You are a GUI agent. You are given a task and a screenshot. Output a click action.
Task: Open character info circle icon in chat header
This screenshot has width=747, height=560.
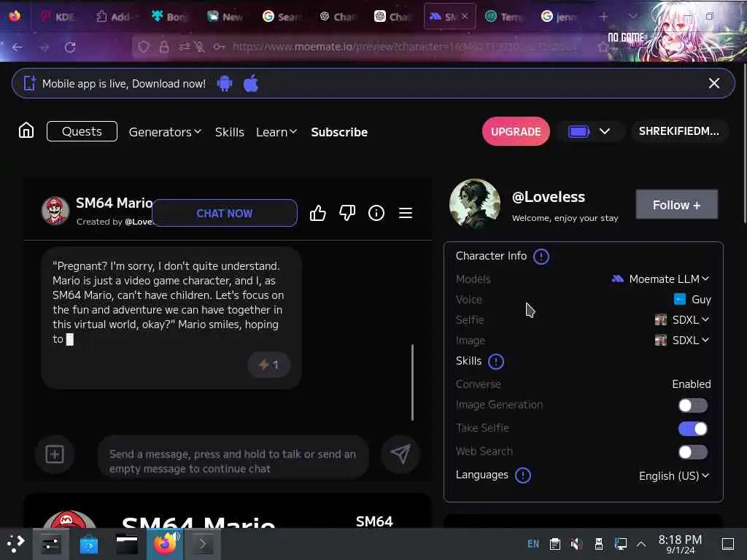click(376, 213)
